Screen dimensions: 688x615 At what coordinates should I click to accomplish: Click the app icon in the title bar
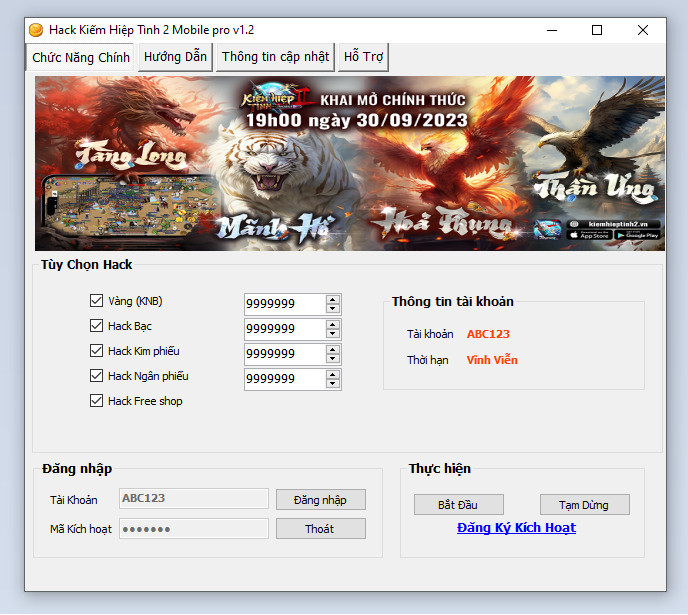coord(36,30)
